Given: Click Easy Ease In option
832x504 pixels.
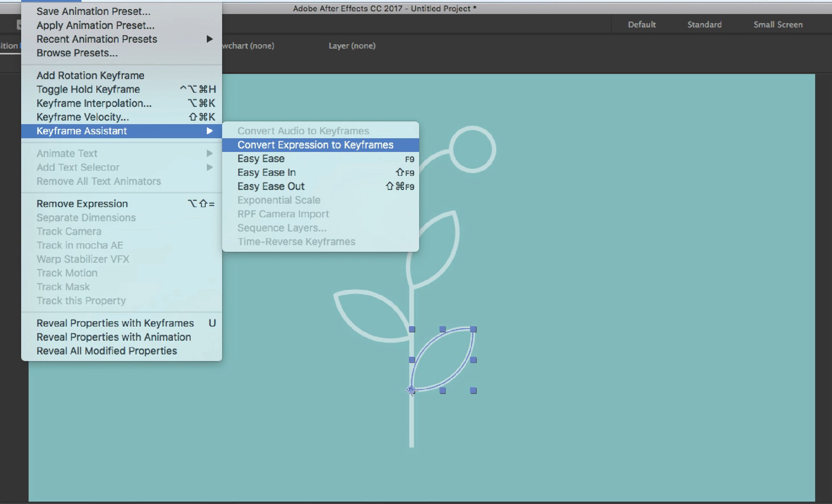Looking at the screenshot, I should point(266,173).
